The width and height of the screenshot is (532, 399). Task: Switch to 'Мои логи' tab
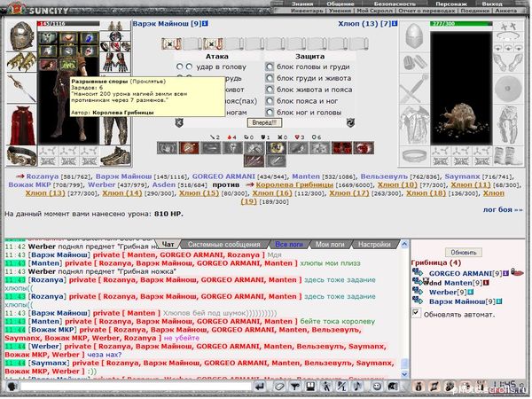point(330,244)
